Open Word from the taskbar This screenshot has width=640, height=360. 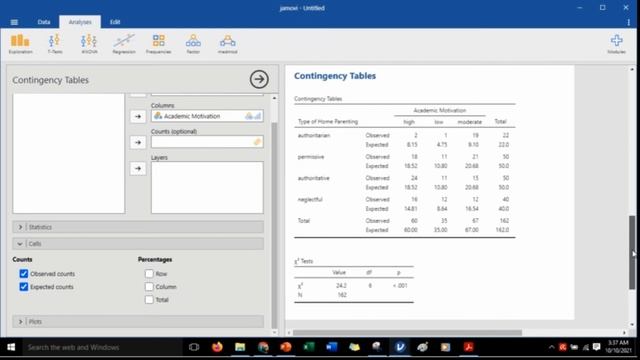coord(331,347)
